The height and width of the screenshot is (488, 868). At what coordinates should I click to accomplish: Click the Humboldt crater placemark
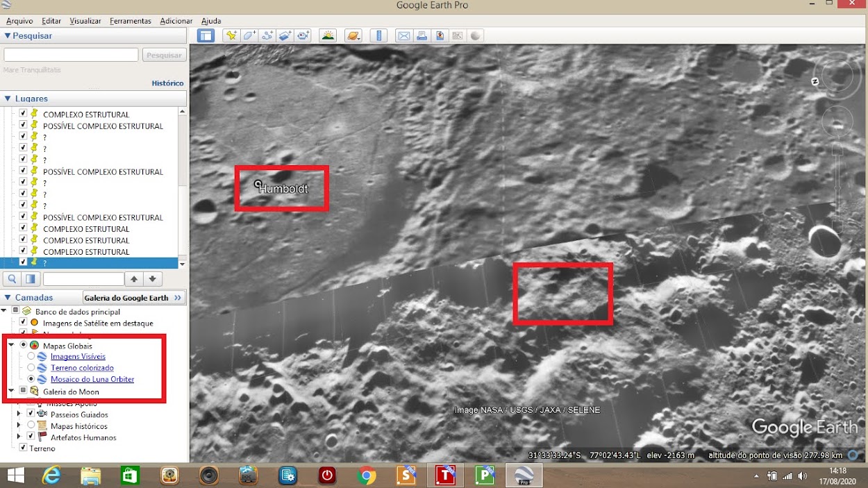(258, 185)
